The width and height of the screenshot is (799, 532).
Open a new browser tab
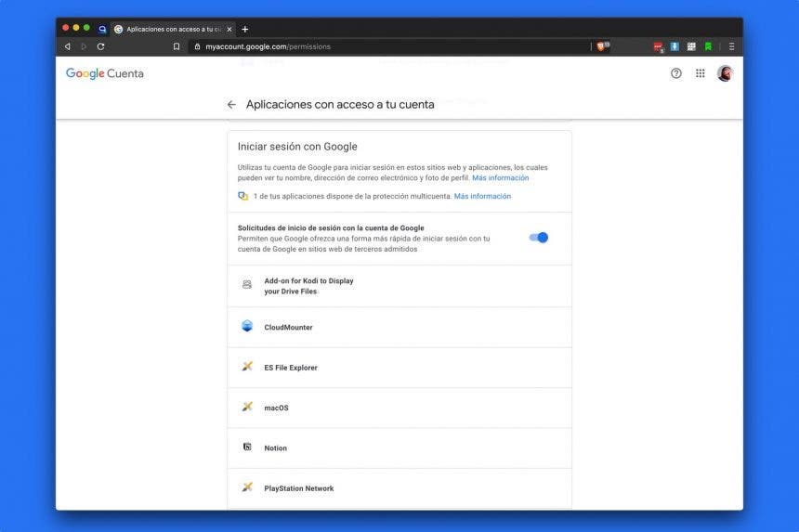coord(245,29)
